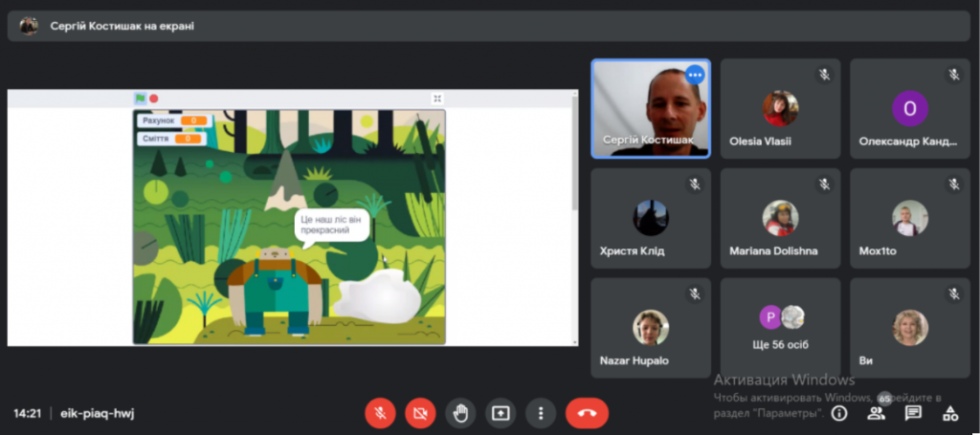Show the participants list icon
980x435 pixels.
[x=877, y=413]
